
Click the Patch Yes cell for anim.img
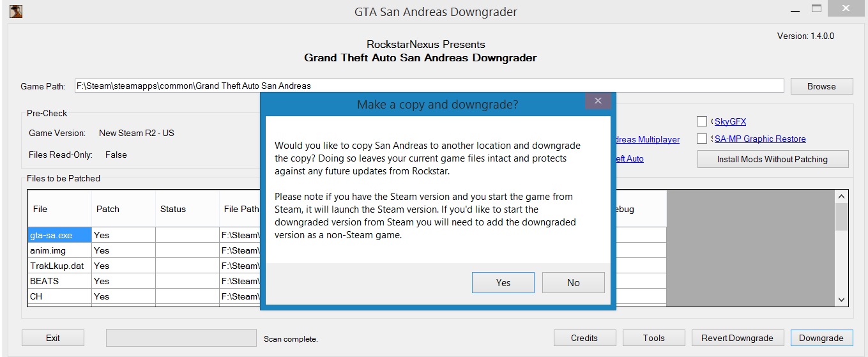click(x=123, y=250)
